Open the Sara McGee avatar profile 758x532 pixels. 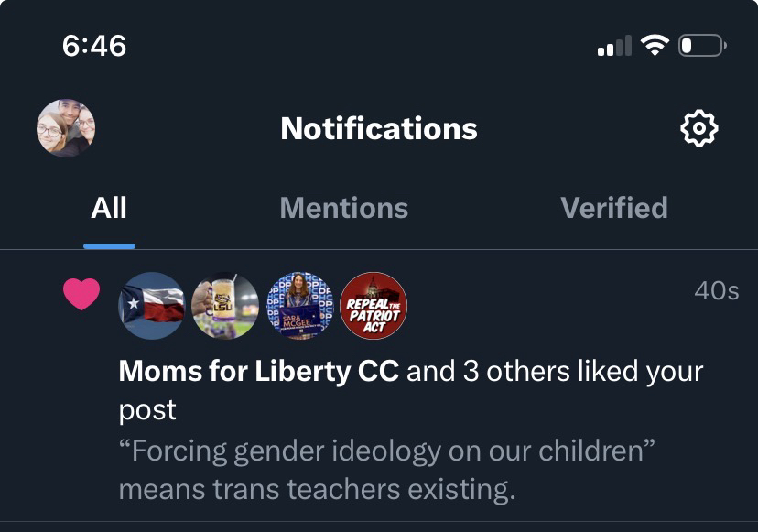(299, 306)
